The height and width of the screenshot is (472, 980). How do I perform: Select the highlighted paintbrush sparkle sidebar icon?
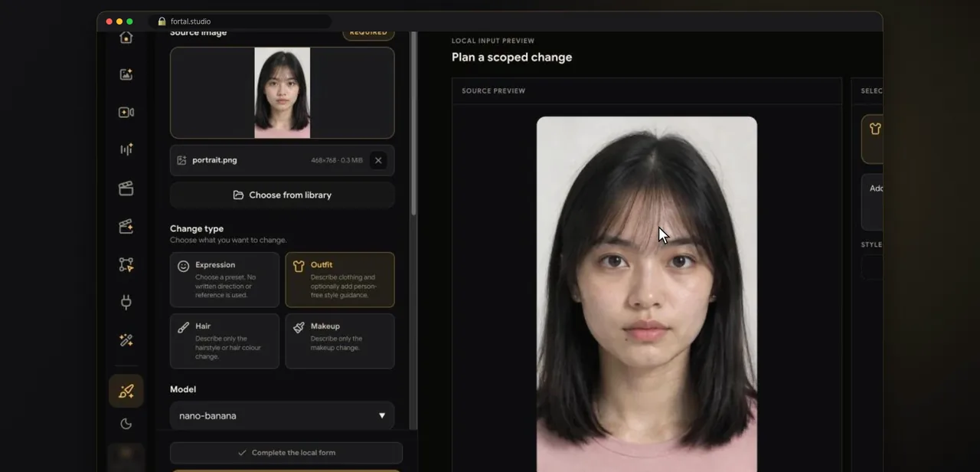pyautogui.click(x=126, y=392)
